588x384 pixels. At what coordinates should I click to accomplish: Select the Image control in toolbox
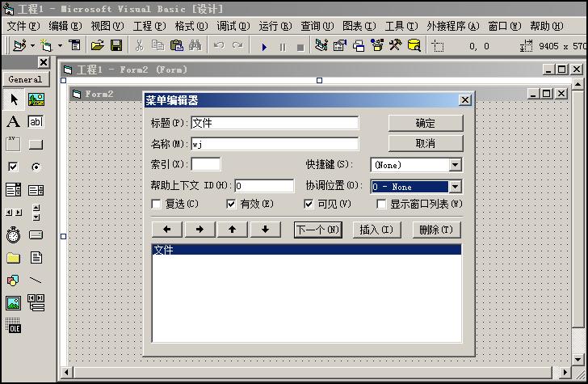(x=14, y=302)
